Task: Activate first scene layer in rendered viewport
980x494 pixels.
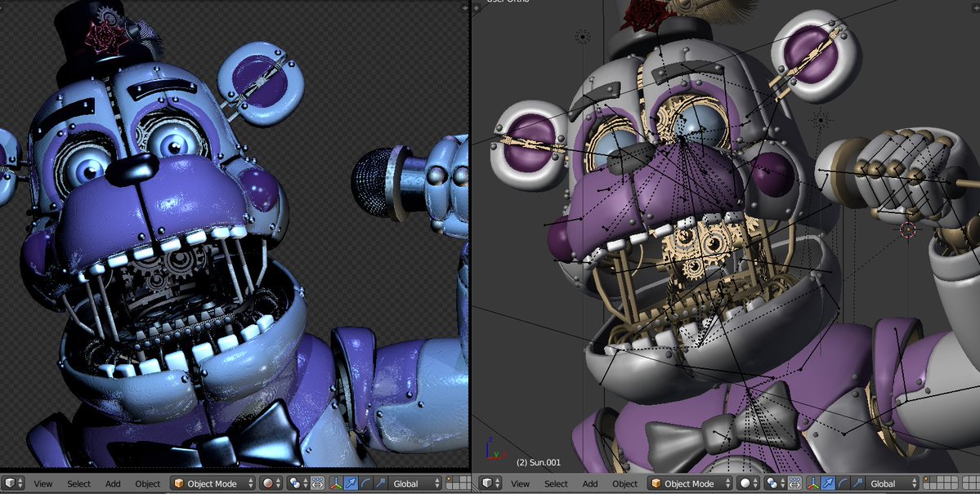Action: [450, 479]
